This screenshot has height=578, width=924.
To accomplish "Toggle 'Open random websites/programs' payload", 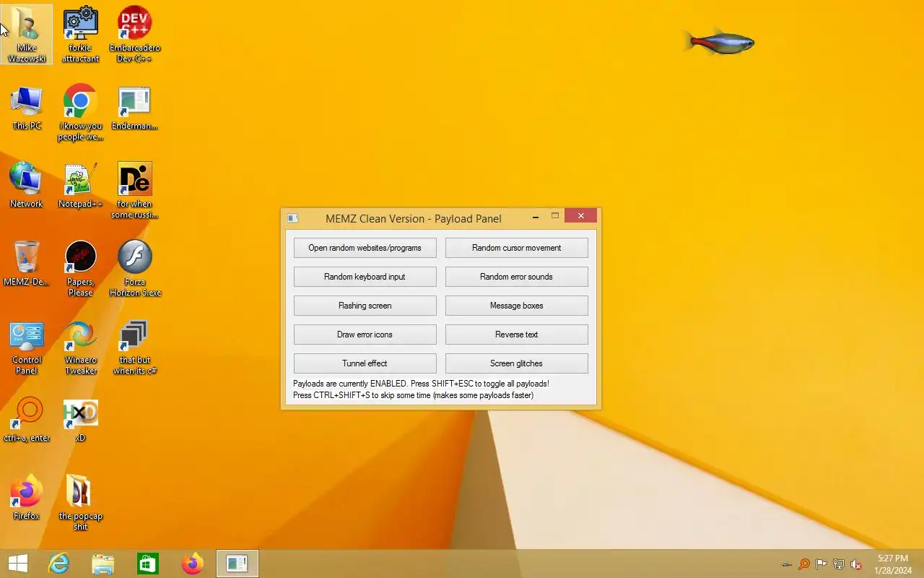I will [x=365, y=248].
